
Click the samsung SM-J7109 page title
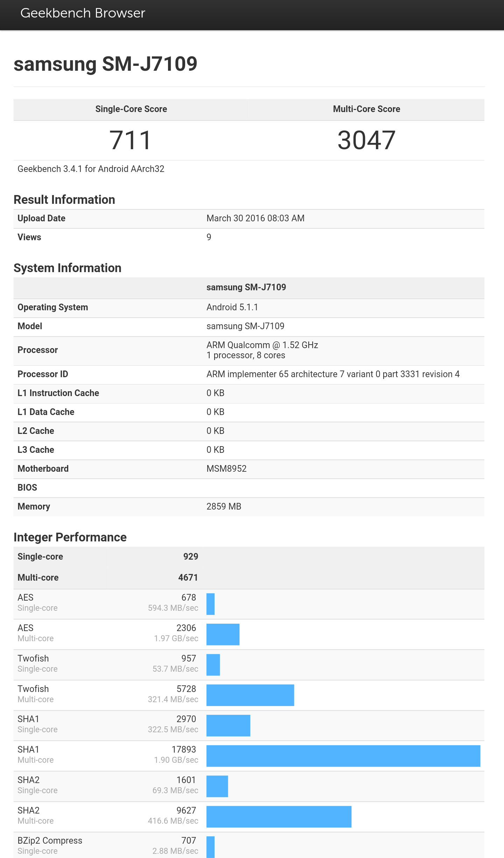click(105, 64)
